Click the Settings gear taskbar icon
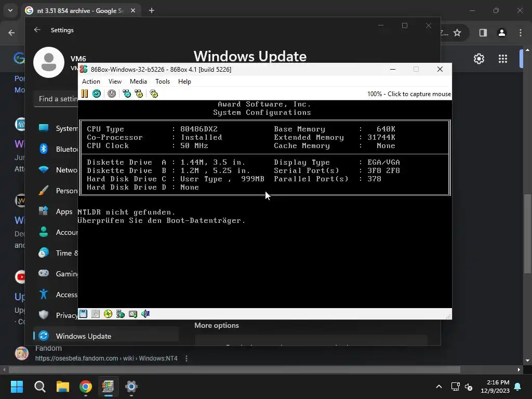 (x=131, y=387)
